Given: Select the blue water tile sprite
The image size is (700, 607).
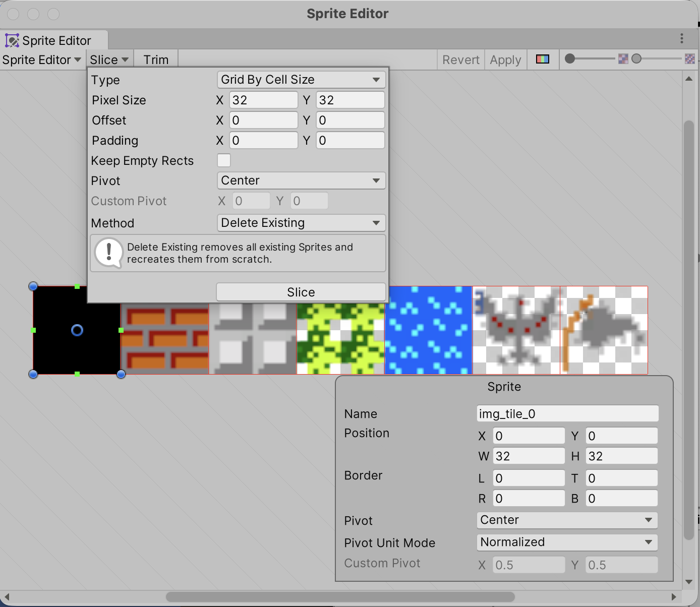Looking at the screenshot, I should click(x=428, y=330).
